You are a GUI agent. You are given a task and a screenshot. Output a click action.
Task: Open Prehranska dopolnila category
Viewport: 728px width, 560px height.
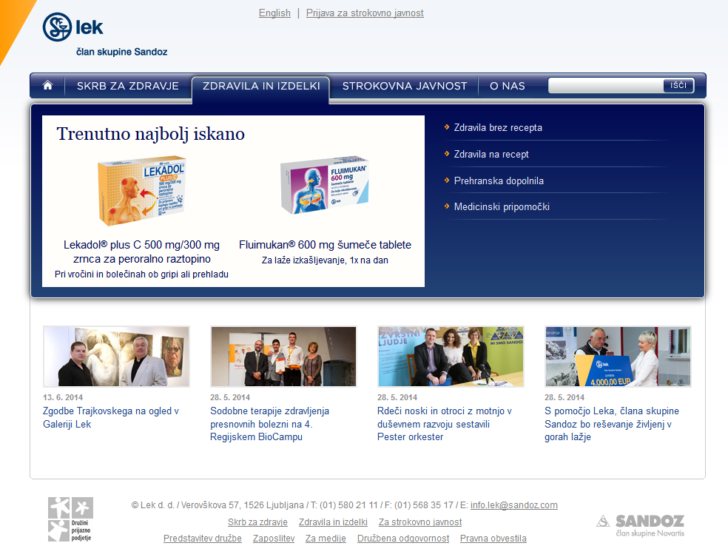(x=499, y=181)
